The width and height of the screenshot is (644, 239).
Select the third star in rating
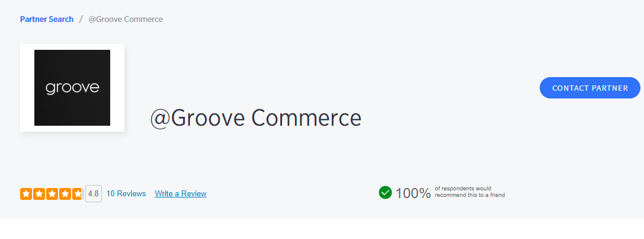(x=52, y=194)
